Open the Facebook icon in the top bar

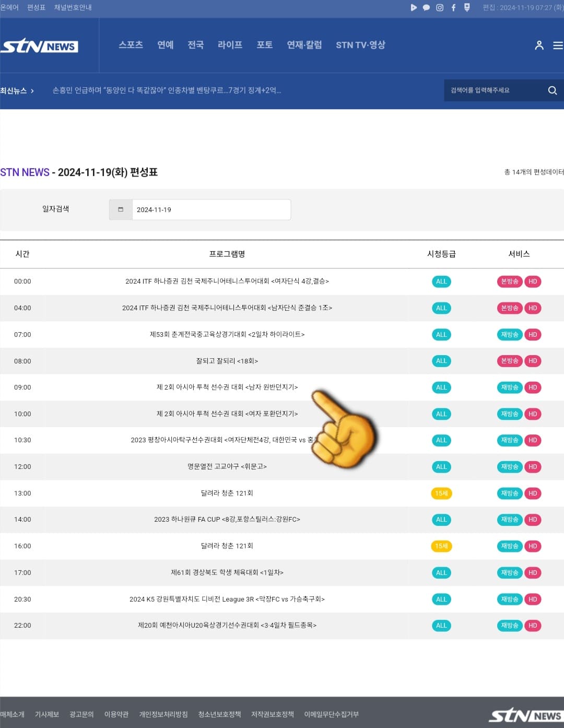click(453, 7)
